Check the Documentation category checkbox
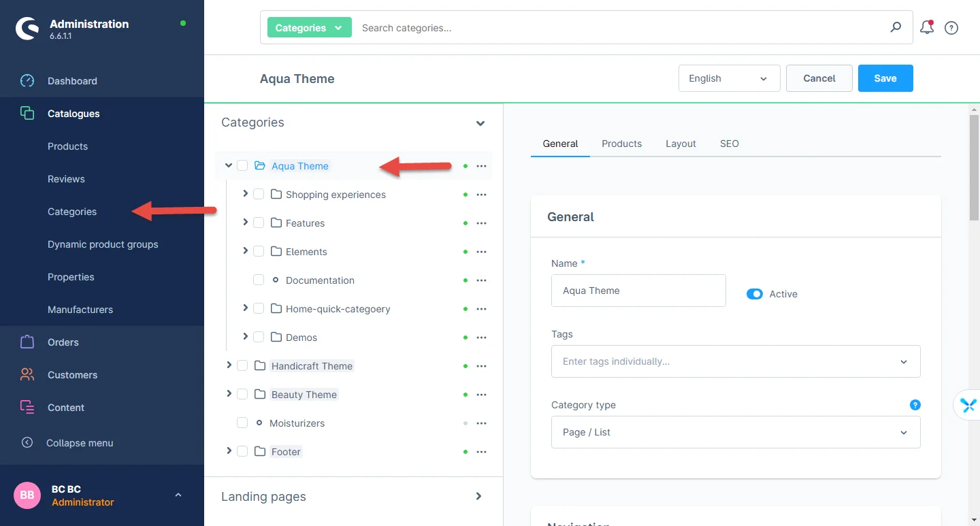980x526 pixels. [x=259, y=280]
